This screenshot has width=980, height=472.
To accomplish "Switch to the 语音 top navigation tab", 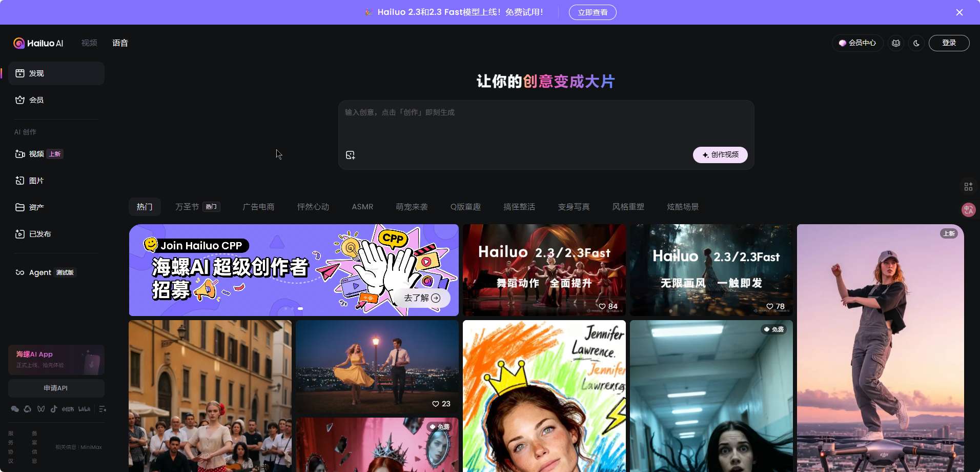I will pyautogui.click(x=120, y=43).
